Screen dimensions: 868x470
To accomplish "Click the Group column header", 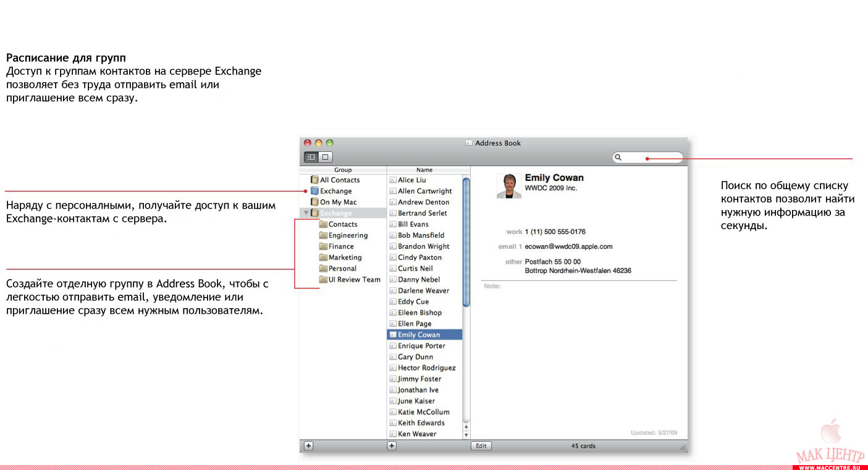I will 343,170.
